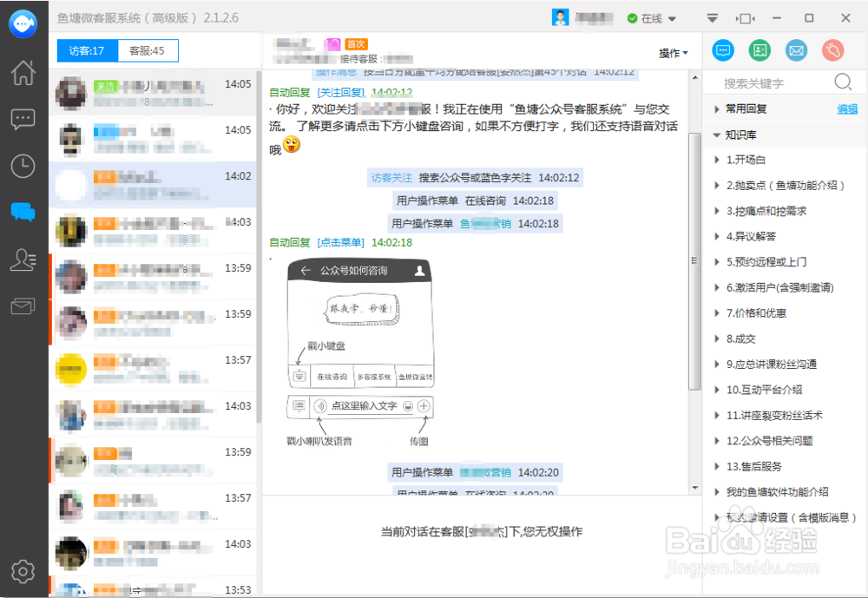This screenshot has width=868, height=598.
Task: Open the 操作 dropdown above the chat
Action: 673,52
